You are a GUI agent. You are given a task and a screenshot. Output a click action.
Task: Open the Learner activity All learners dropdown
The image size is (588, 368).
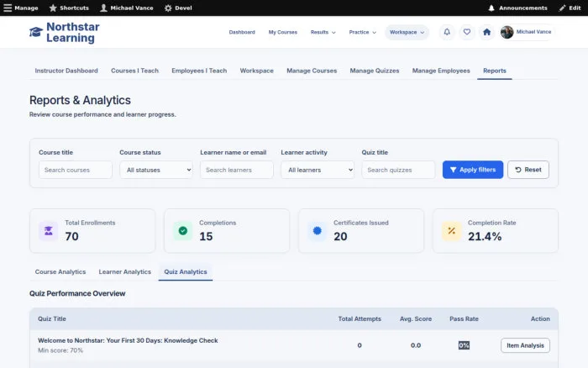tap(318, 170)
